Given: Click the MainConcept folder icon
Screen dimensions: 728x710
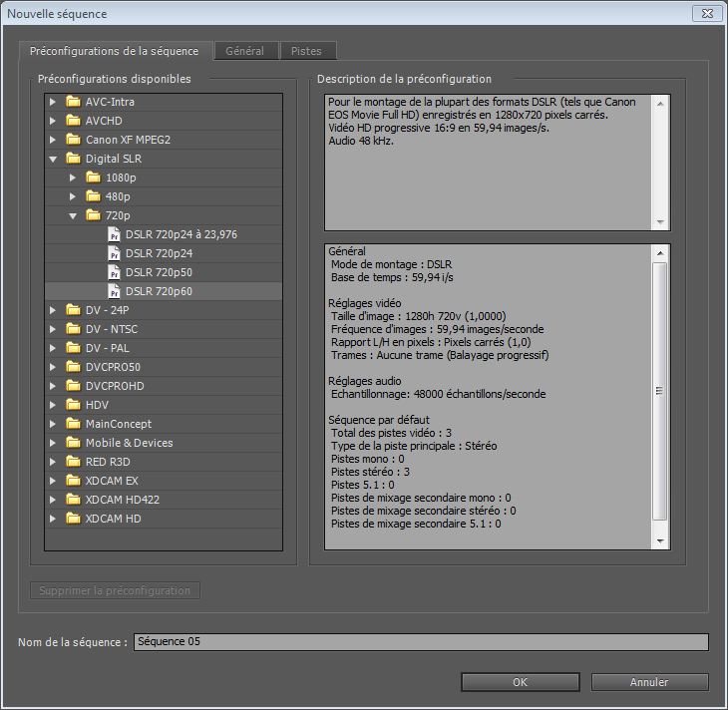Looking at the screenshot, I should point(73,424).
